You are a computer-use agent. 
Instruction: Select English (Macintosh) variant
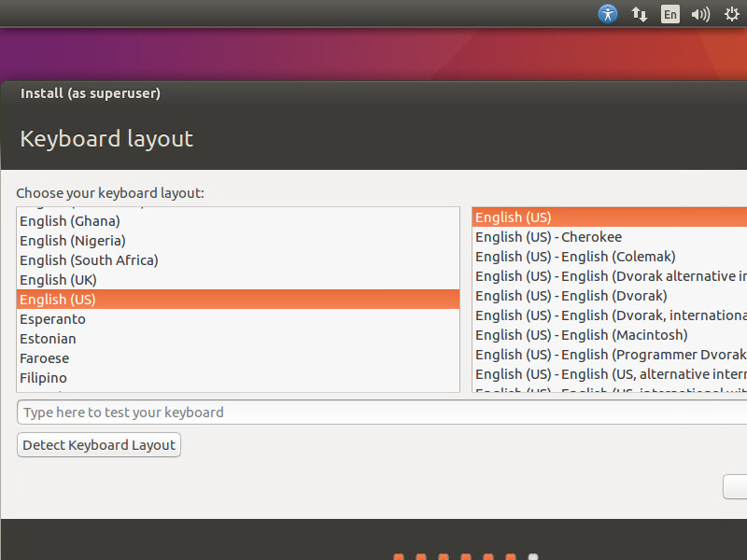pos(581,335)
